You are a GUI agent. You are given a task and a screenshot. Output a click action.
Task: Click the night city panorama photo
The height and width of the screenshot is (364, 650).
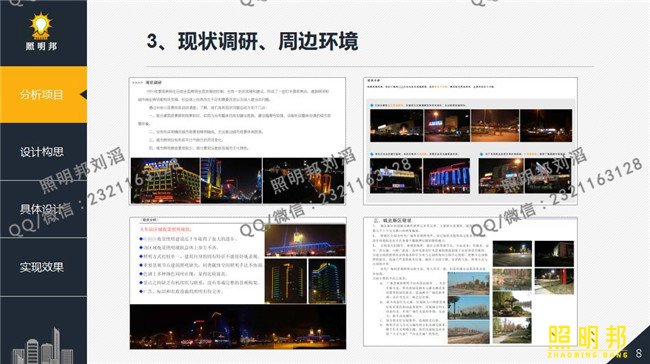238,327
